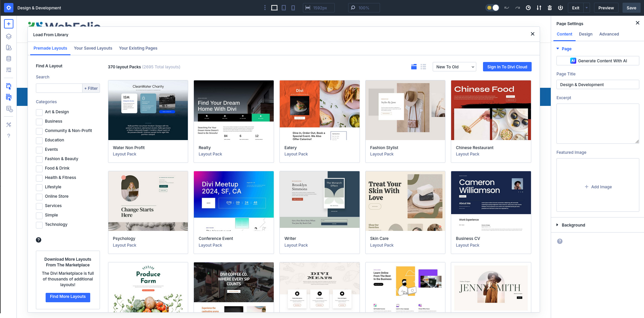Switch to Your Saved Layouts tab
This screenshot has height=318, width=644.
click(93, 48)
